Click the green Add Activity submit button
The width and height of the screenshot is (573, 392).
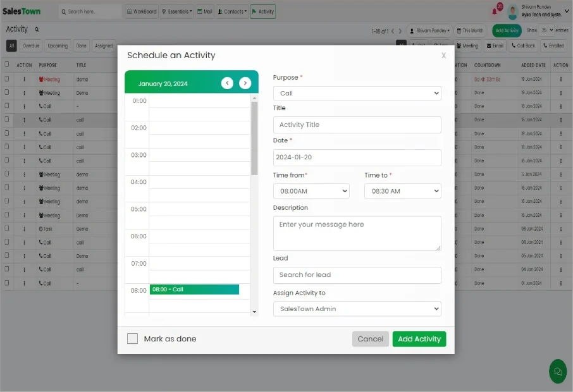coord(419,339)
